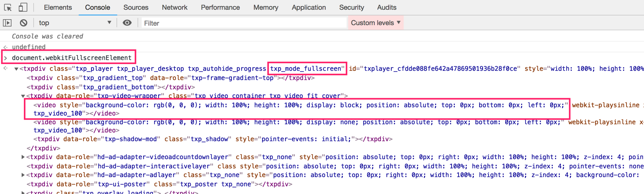Switch to the Security tab

[x=352, y=7]
